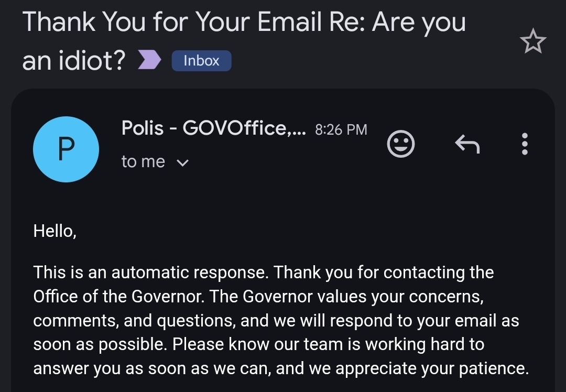Click the 'Hello,' greeting line

tap(55, 231)
